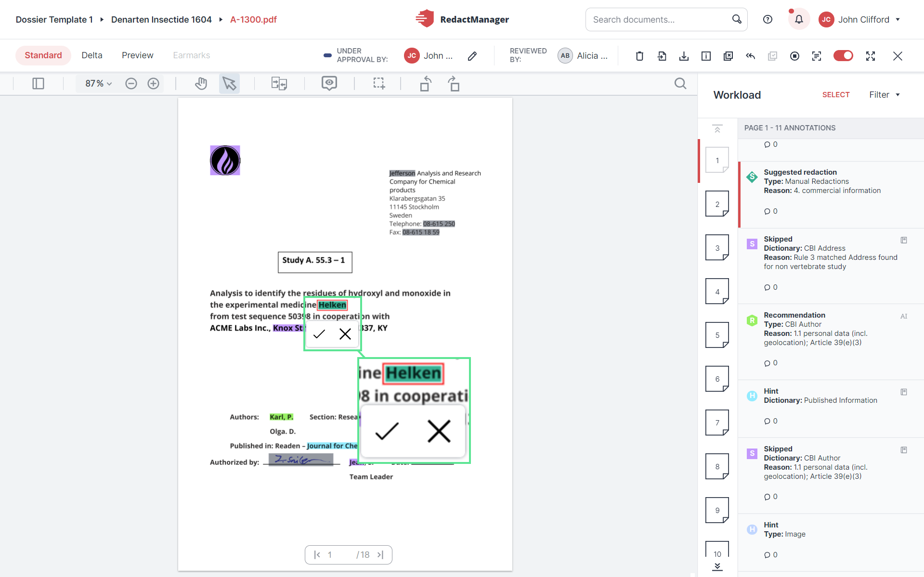Viewport: 924px width, 577px height.
Task: Click Denarten Insectide 1604 breadcrumb
Action: click(x=161, y=20)
